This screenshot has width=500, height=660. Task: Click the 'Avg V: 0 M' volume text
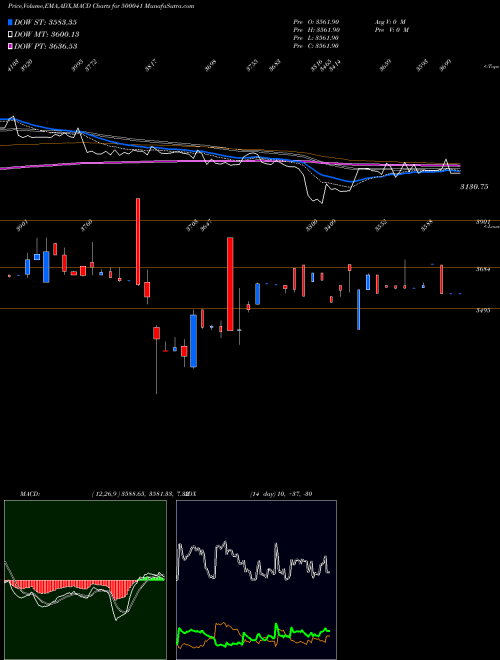(x=389, y=21)
